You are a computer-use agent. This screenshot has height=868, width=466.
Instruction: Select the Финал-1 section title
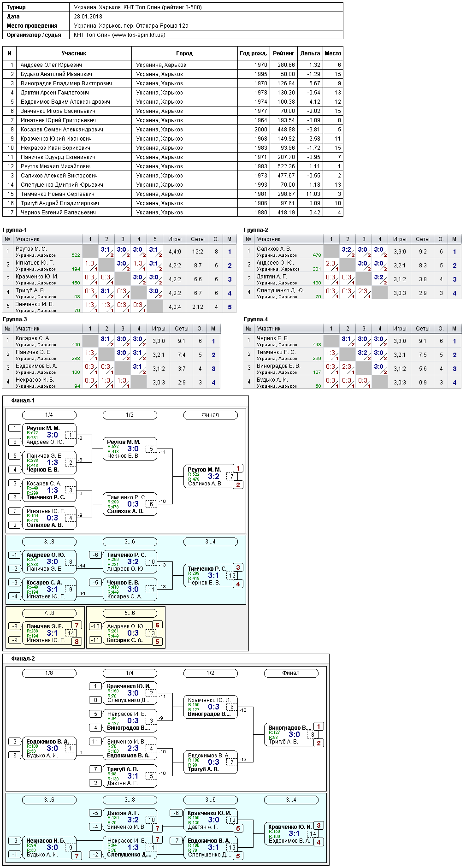point(23,401)
